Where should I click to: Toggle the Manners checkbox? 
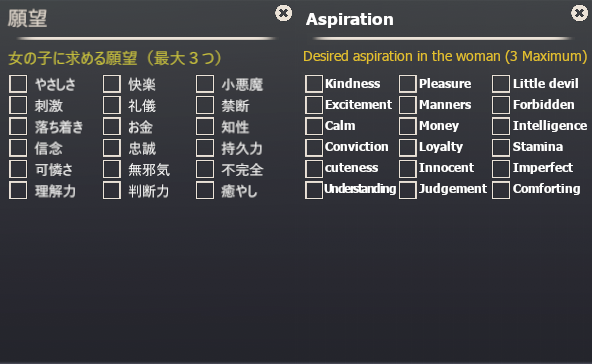[x=408, y=105]
